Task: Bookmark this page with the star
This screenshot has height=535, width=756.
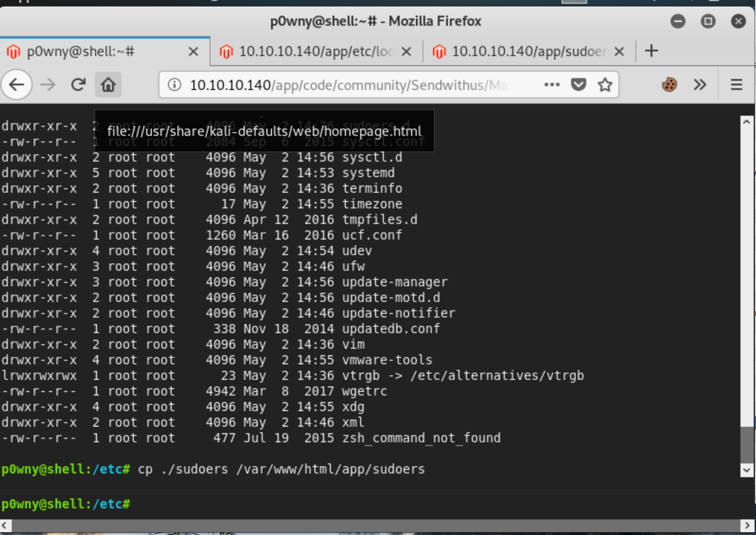Action: 605,85
